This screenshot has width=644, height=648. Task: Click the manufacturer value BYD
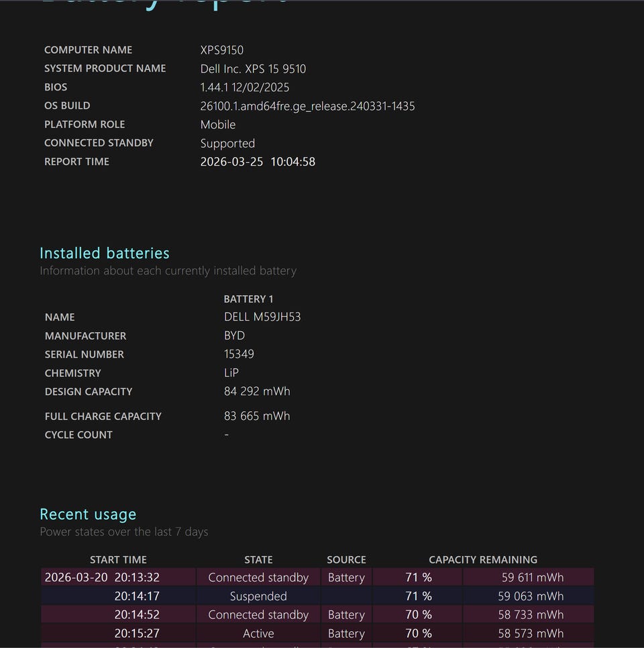[x=234, y=335]
